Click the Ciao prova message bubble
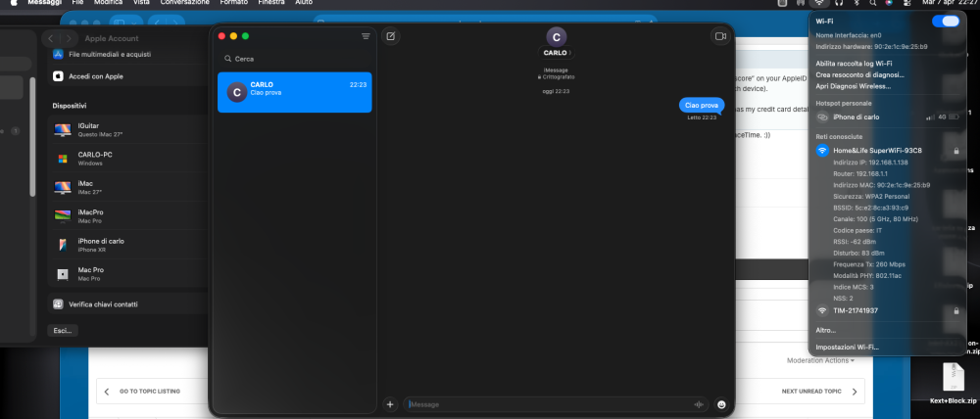Viewport: 980px width, 419px height. click(702, 105)
